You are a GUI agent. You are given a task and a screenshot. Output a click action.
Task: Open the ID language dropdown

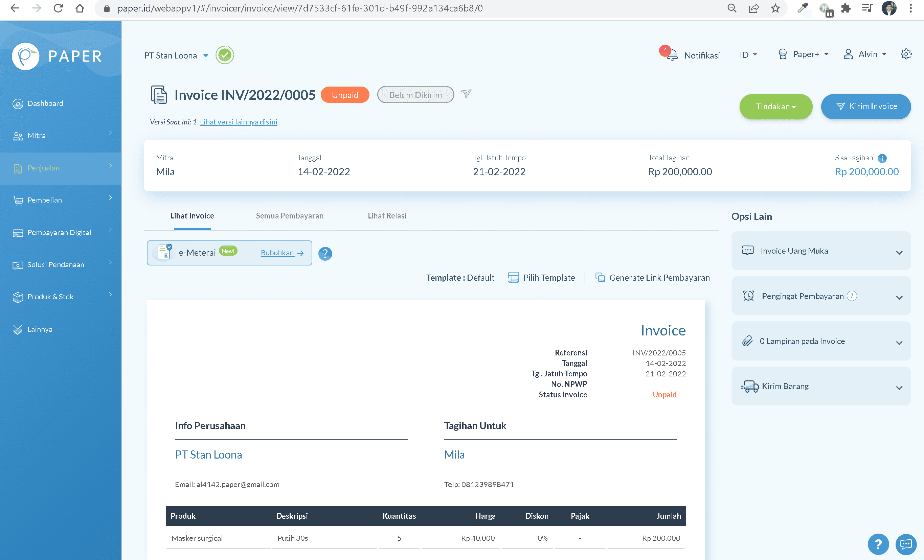(x=748, y=54)
